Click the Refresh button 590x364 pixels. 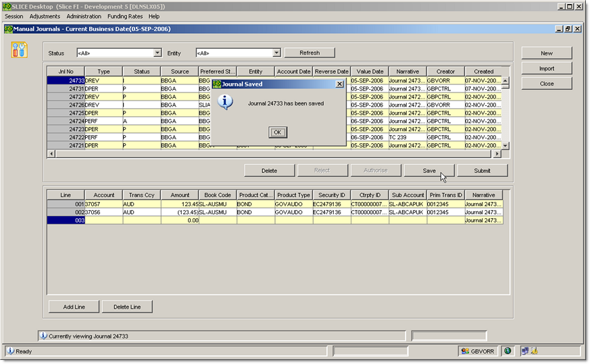(309, 53)
